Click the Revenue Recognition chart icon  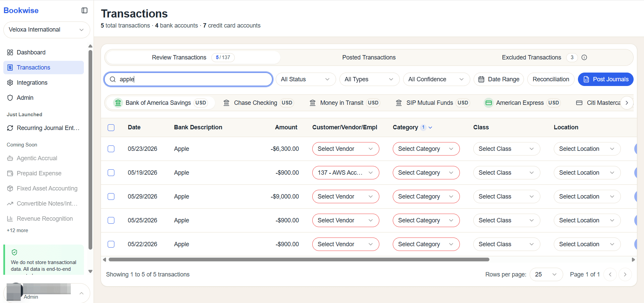click(10, 219)
